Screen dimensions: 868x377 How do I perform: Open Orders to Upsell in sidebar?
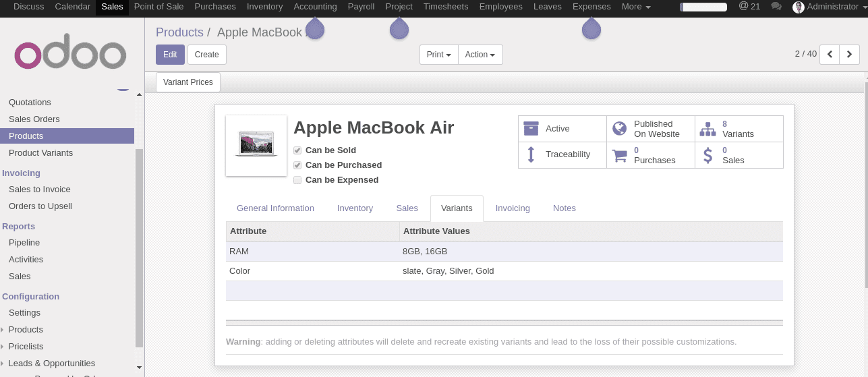click(x=40, y=206)
